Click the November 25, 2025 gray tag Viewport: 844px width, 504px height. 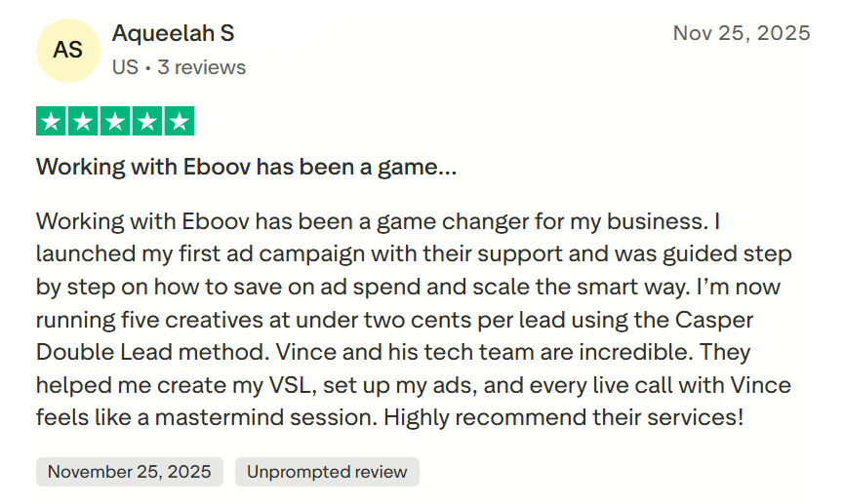[130, 472]
